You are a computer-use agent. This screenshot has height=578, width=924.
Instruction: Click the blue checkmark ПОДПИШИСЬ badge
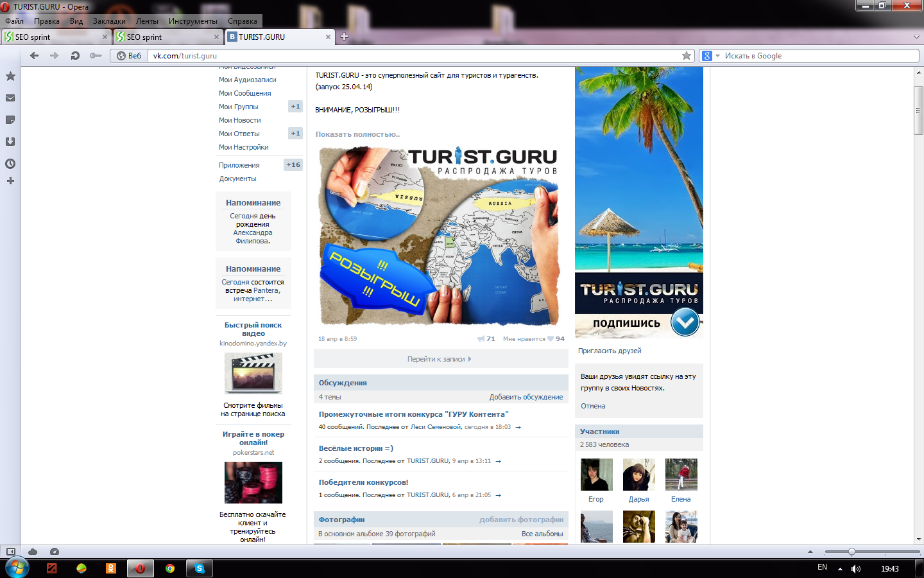pos(685,322)
